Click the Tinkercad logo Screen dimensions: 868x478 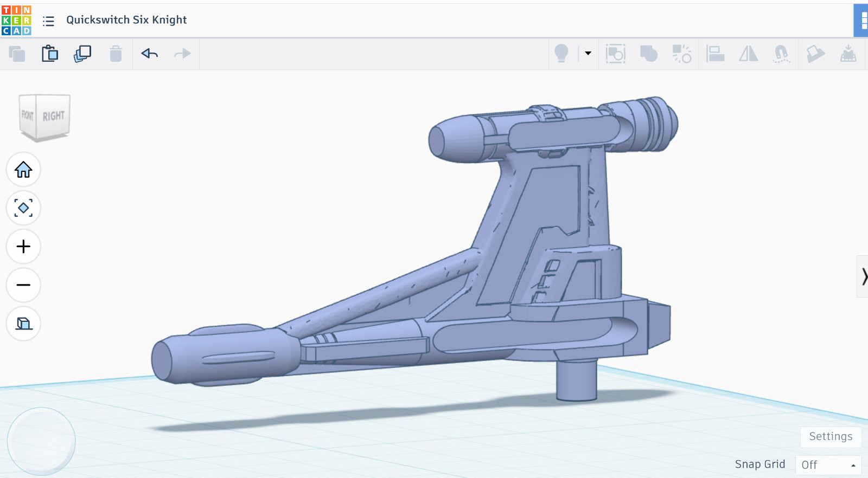(x=16, y=20)
